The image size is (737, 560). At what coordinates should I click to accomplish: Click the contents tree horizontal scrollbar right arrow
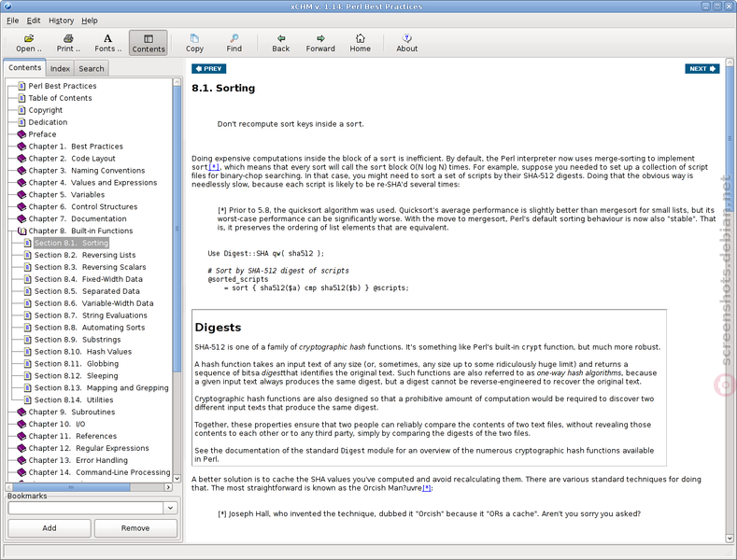(168, 487)
